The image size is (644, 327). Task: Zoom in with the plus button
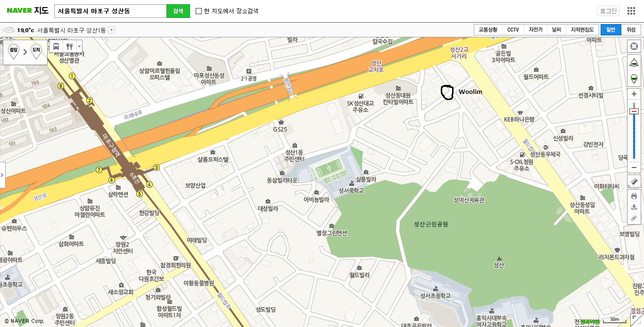(x=634, y=94)
